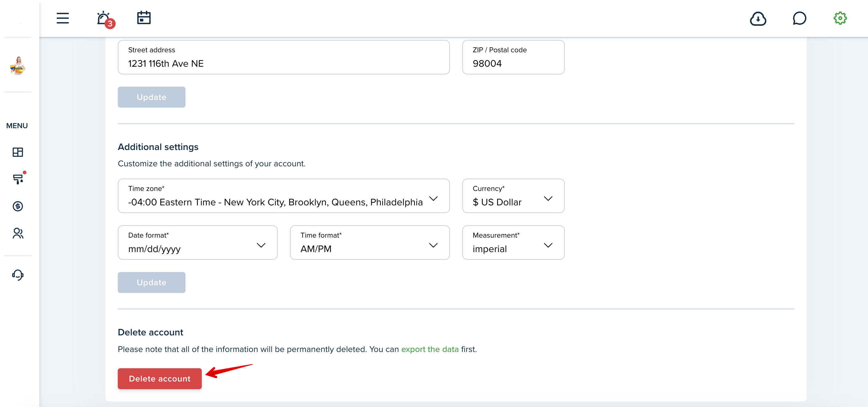The width and height of the screenshot is (868, 407).
Task: Expand the Currency dropdown
Action: [x=513, y=196]
